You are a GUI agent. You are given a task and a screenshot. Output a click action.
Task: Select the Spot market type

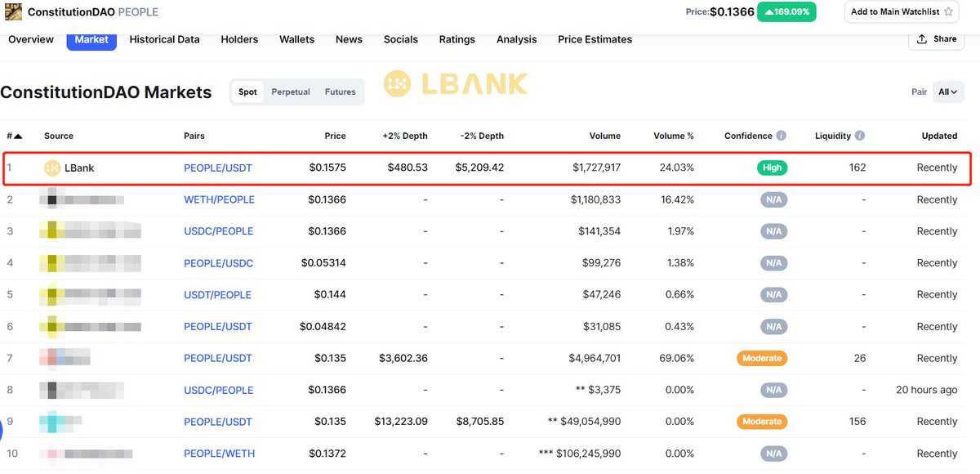coord(247,92)
